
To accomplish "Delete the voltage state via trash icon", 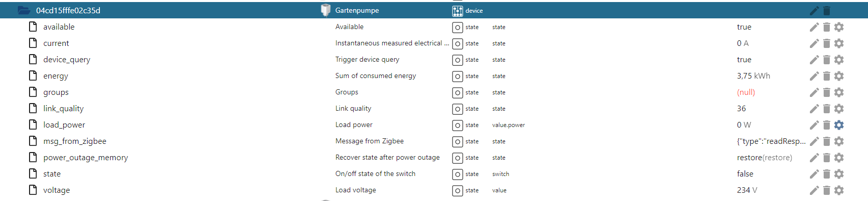I will (x=827, y=190).
